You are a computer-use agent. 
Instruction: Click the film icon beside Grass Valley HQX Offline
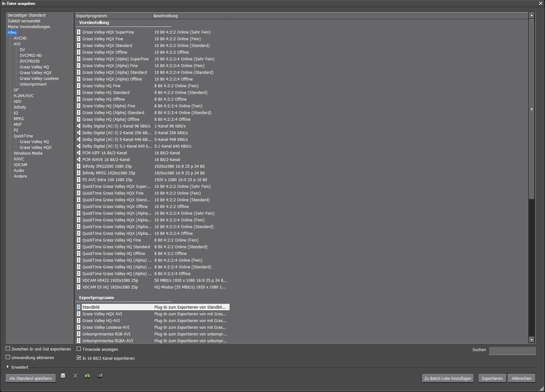pyautogui.click(x=79, y=52)
